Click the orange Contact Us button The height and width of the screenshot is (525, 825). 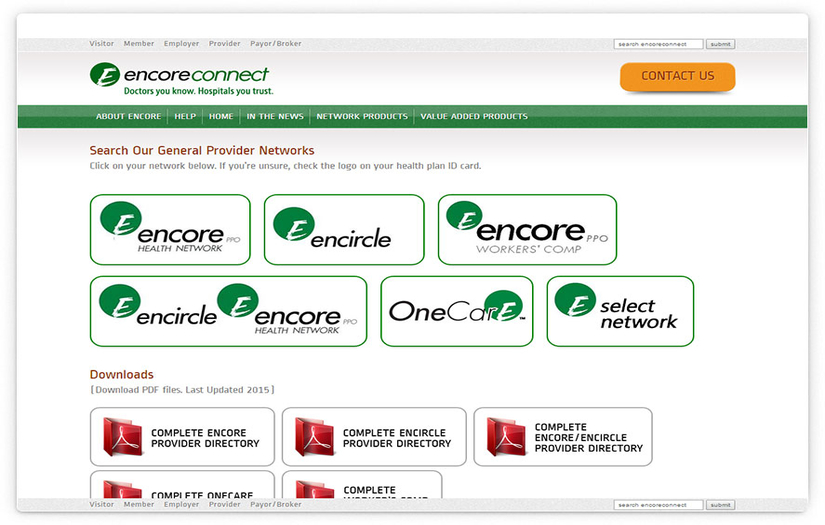pos(678,76)
